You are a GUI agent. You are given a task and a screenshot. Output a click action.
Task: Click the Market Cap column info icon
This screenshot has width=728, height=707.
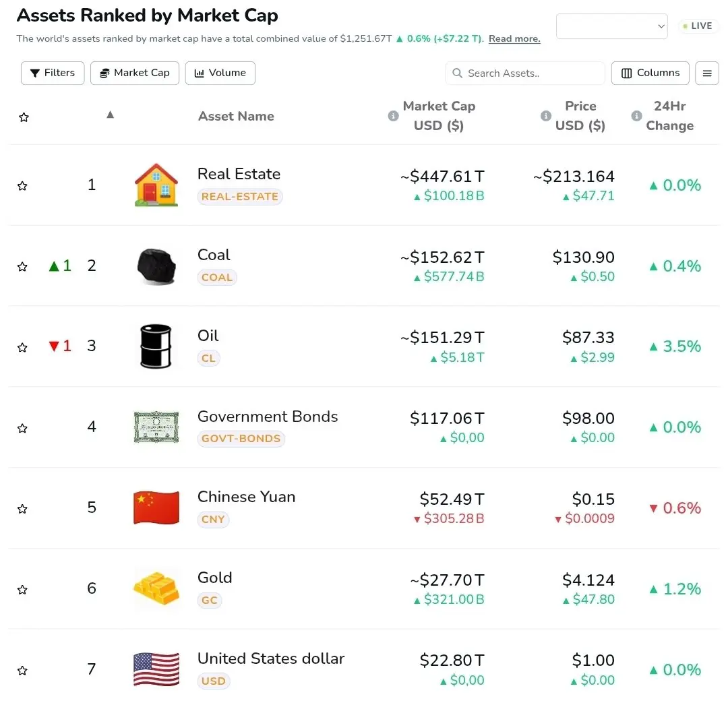[393, 116]
